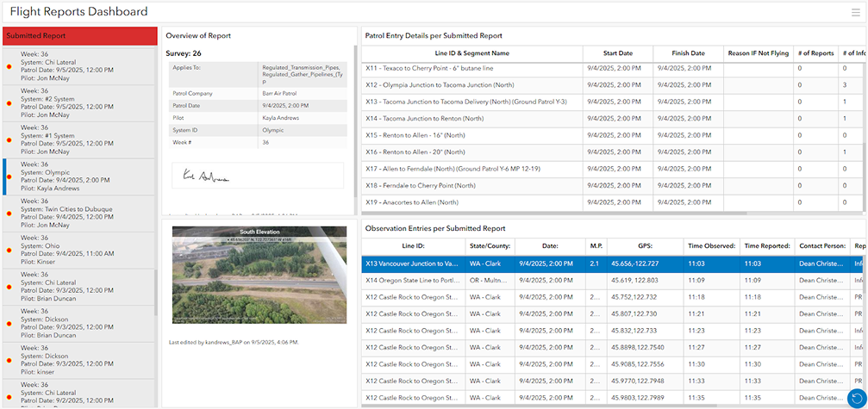Viewport: 868px width, 409px height.
Task: Sort by Finish Date column header
Action: [x=688, y=53]
